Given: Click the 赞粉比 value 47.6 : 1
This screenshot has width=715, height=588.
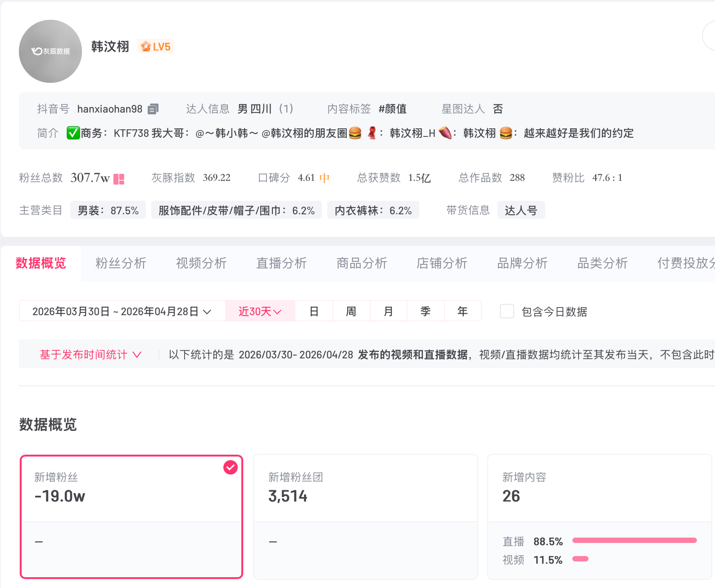Looking at the screenshot, I should pyautogui.click(x=607, y=178).
